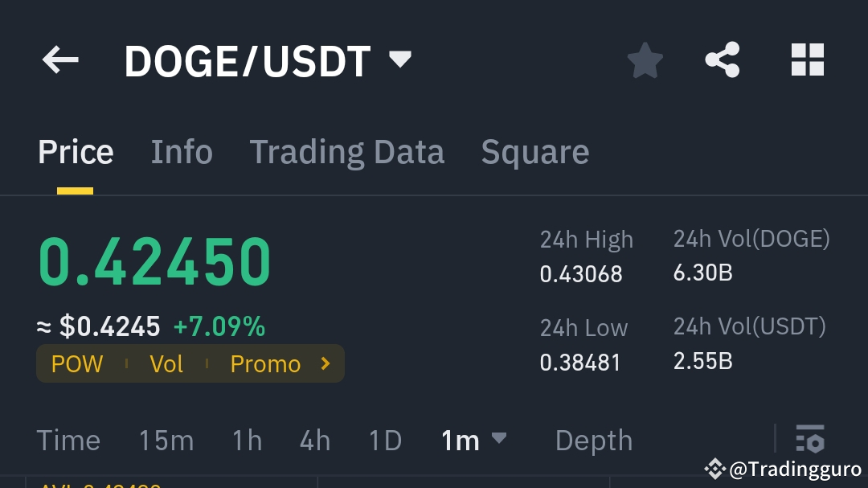
Task: Tap the back arrow to exit pair view
Action: [x=60, y=59]
